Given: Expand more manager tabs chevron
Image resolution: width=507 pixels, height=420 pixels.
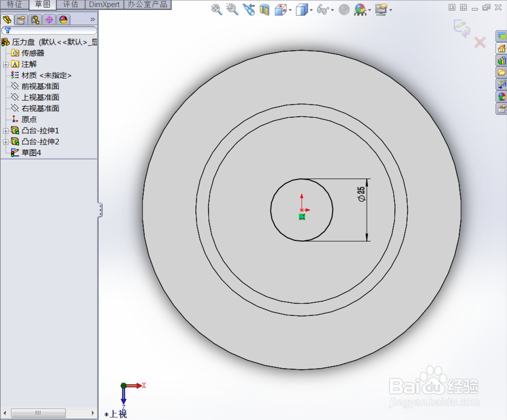Looking at the screenshot, I should coord(92,19).
